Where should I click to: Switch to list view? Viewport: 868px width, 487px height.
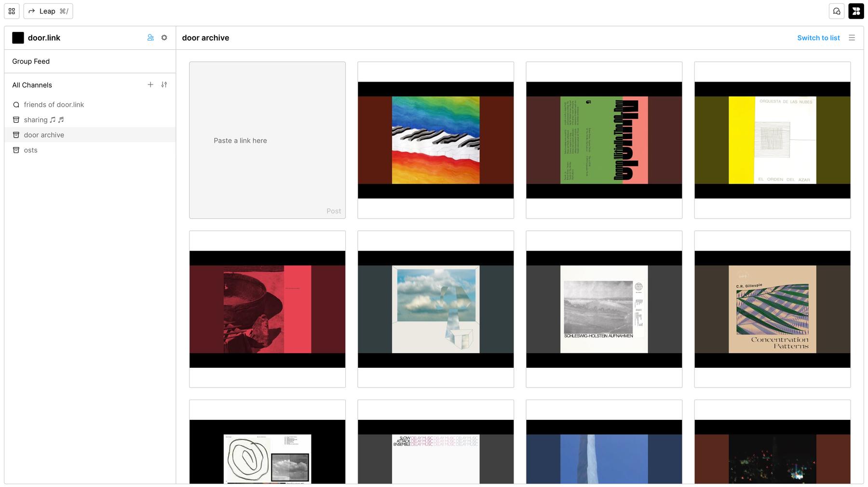coord(818,38)
